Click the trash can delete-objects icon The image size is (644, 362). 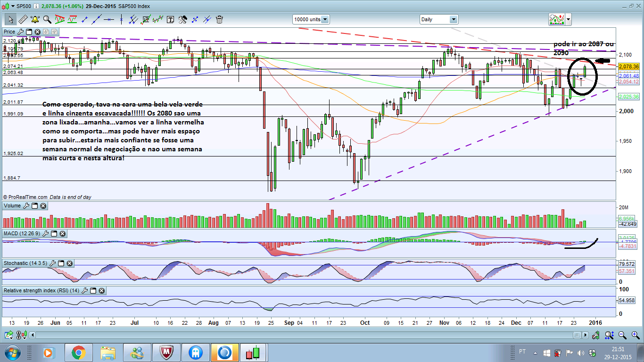(x=219, y=19)
